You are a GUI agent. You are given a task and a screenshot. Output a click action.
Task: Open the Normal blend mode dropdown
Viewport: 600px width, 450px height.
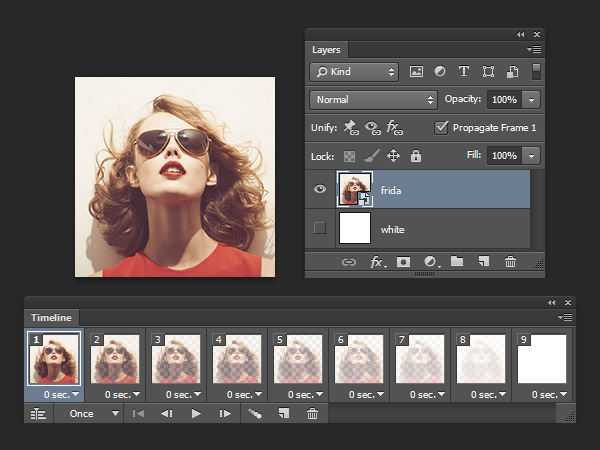374,100
